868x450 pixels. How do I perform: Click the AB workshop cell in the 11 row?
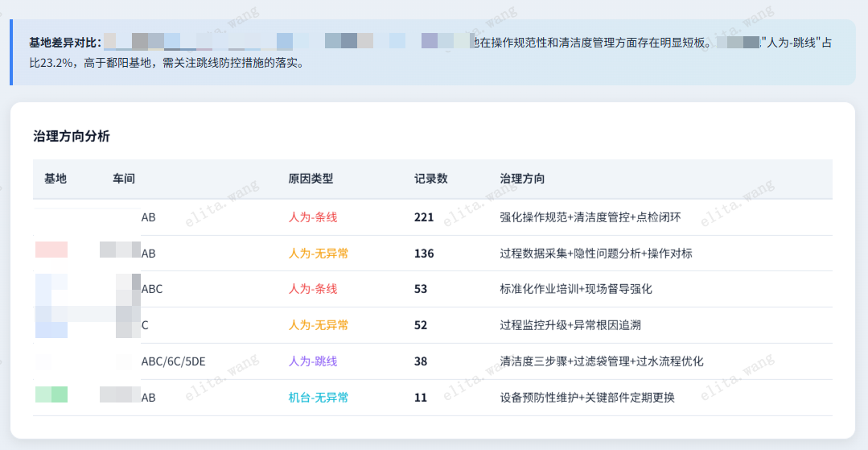click(x=148, y=398)
